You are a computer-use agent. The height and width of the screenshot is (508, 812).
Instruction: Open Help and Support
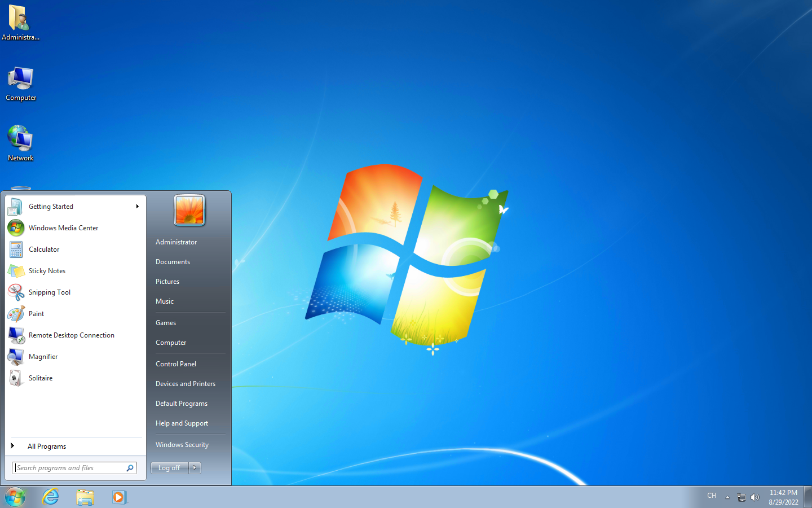pos(182,423)
